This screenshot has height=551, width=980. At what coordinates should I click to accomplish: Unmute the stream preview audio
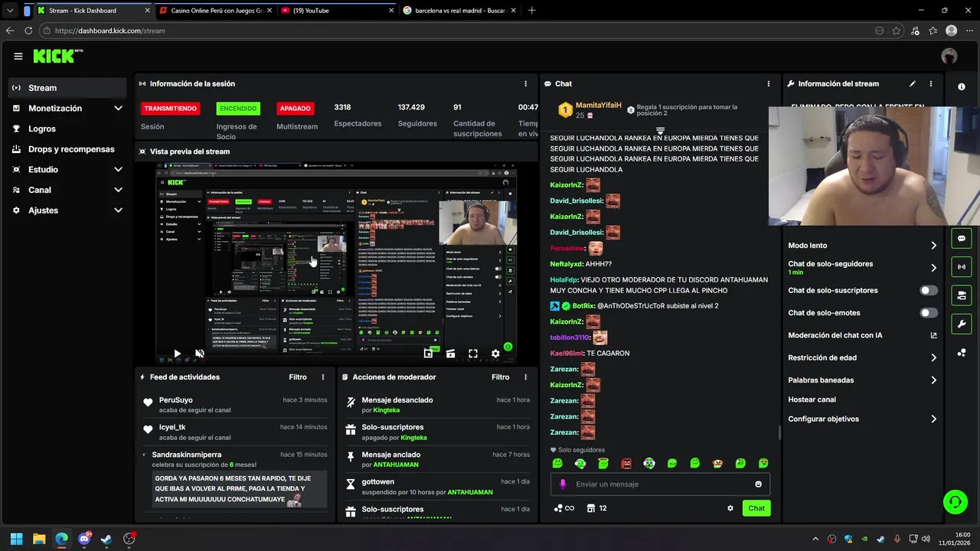tap(199, 354)
